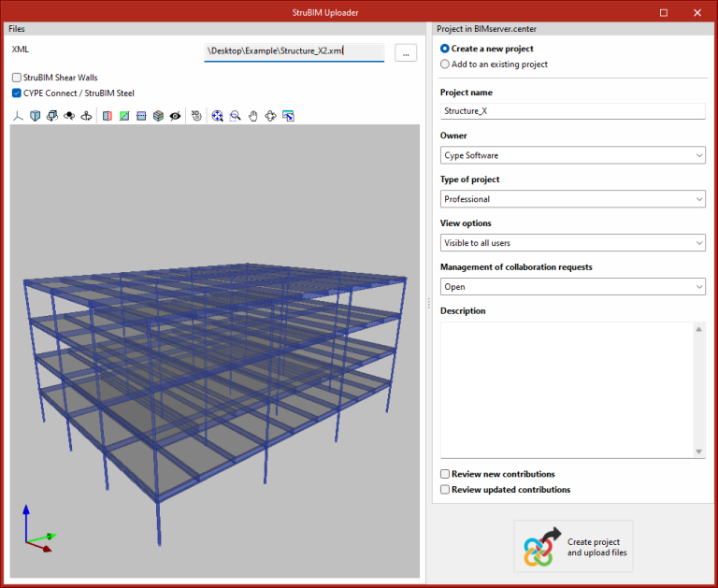718x588 pixels.
Task: Click the BIMserver.center colored rings logo
Action: coord(538,551)
